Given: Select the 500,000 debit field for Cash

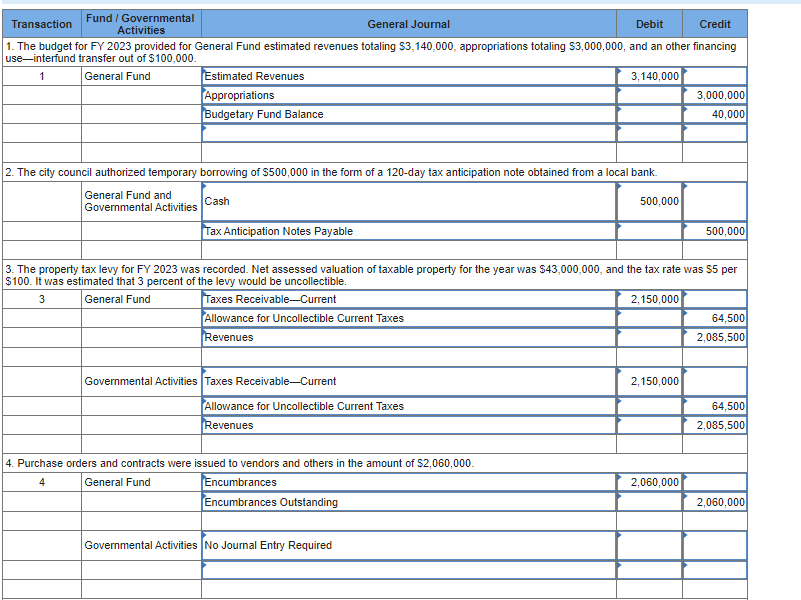Looking at the screenshot, I should coord(649,201).
